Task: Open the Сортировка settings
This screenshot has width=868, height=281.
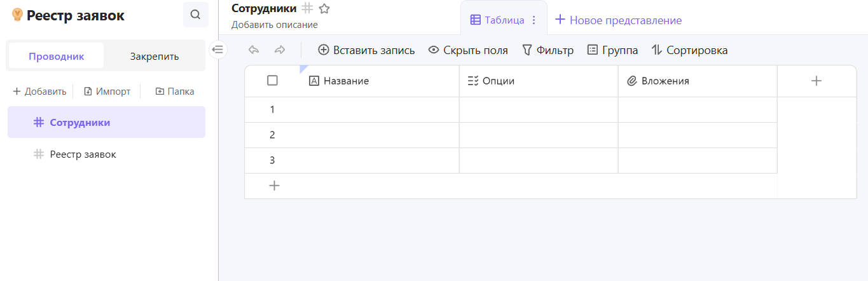Action: pyautogui.click(x=689, y=50)
